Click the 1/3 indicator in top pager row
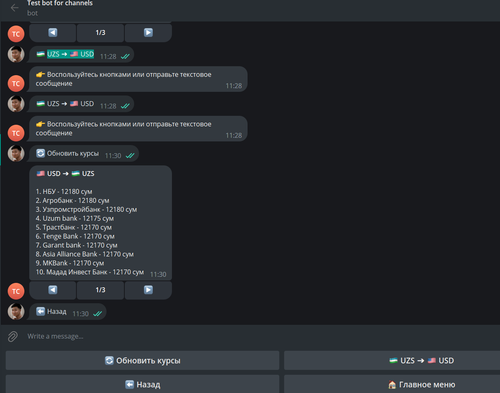 [100, 32]
